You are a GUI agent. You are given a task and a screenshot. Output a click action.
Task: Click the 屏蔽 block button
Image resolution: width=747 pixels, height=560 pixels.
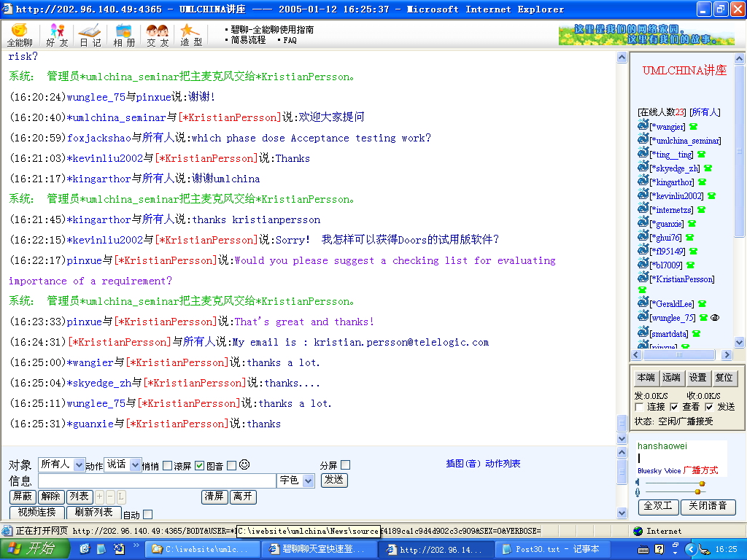(23, 497)
